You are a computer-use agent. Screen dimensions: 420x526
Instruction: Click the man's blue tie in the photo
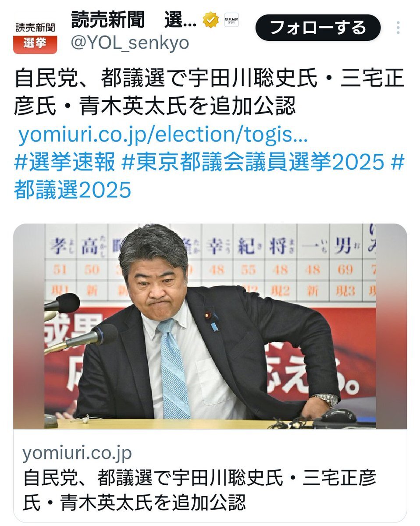[x=174, y=368]
